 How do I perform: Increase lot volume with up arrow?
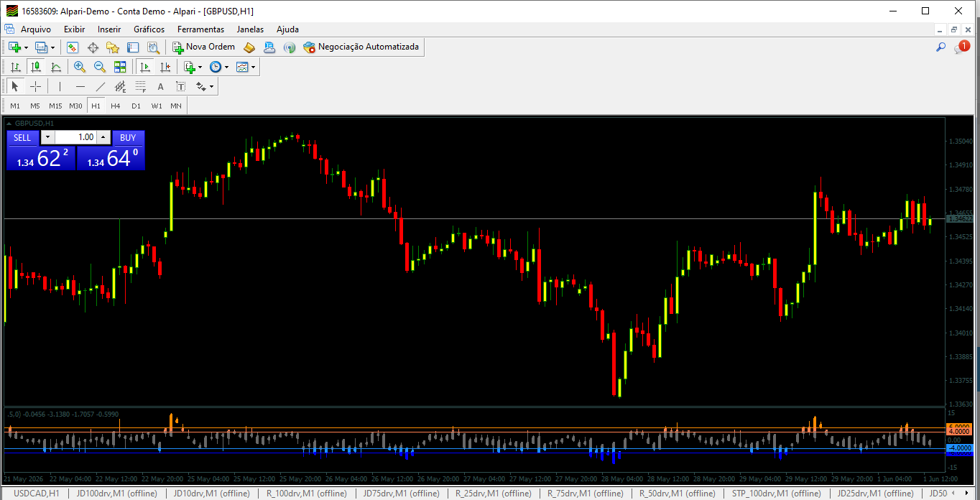click(x=103, y=137)
